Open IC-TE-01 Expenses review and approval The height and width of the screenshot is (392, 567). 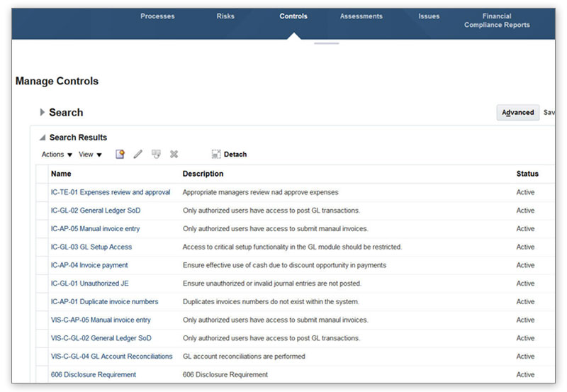coord(111,192)
